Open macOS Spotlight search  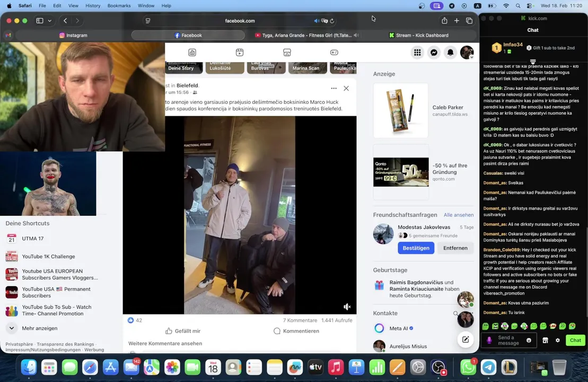click(518, 6)
